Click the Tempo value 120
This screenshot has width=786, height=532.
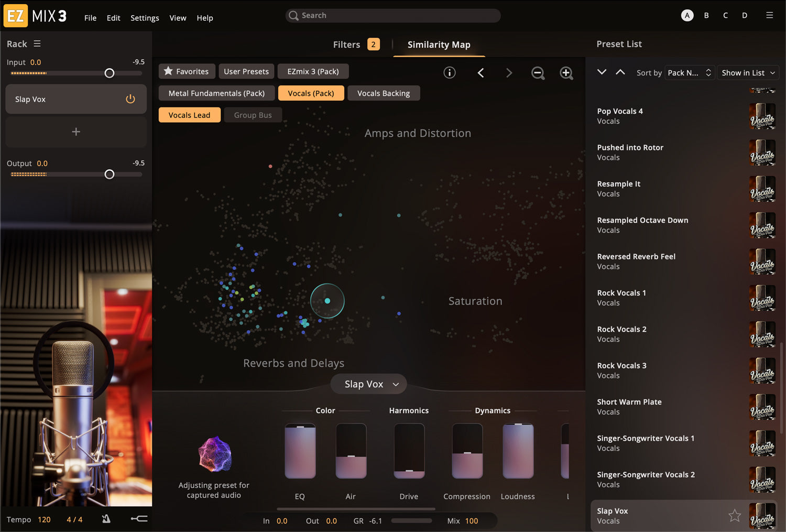pyautogui.click(x=44, y=519)
